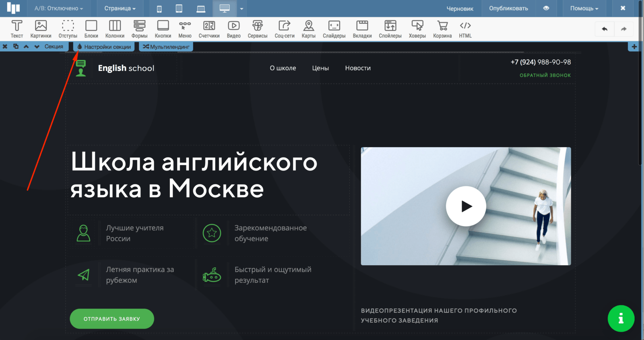
Task: Publish the page with Опубликовать
Action: [508, 8]
